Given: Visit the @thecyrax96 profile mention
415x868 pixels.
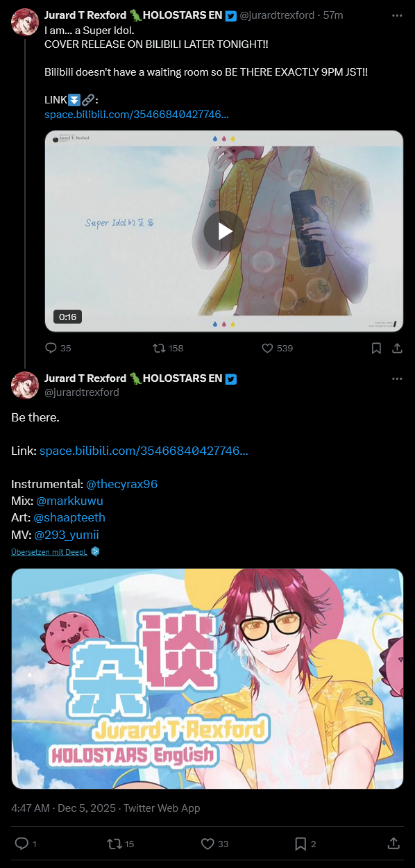Looking at the screenshot, I should (121, 484).
